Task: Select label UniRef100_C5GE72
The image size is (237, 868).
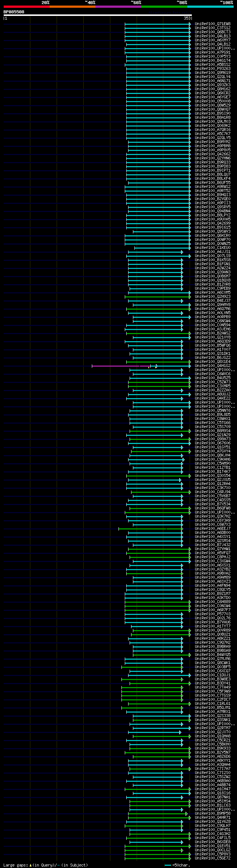Action: tap(213, 858)
